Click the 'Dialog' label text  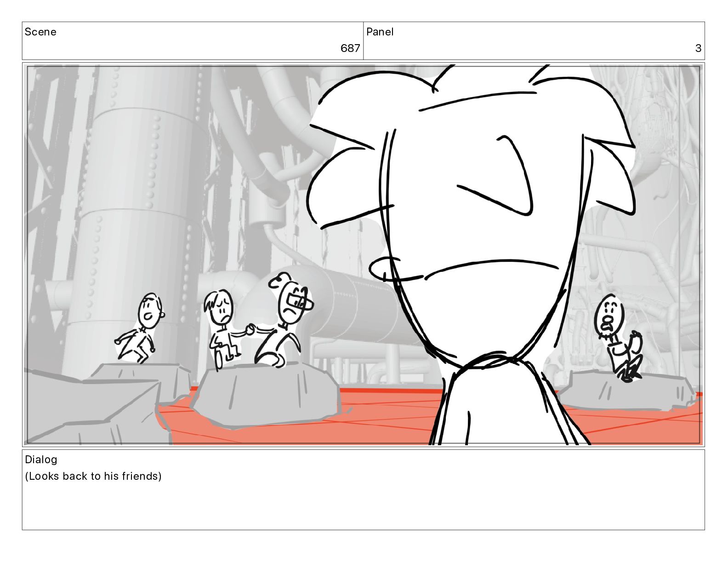(41, 460)
